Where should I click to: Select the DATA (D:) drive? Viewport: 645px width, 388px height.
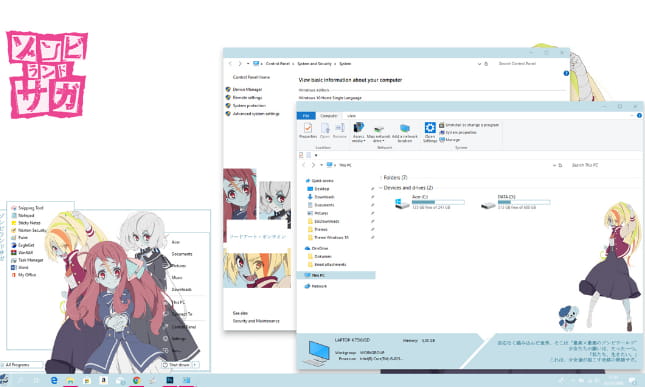[x=516, y=202]
